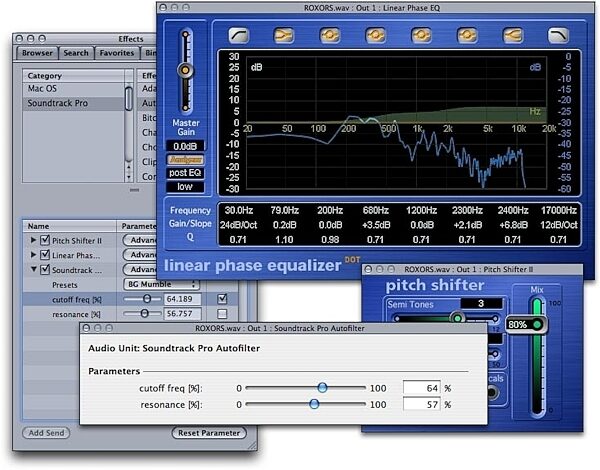Click the Reset Parameter button

(209, 433)
